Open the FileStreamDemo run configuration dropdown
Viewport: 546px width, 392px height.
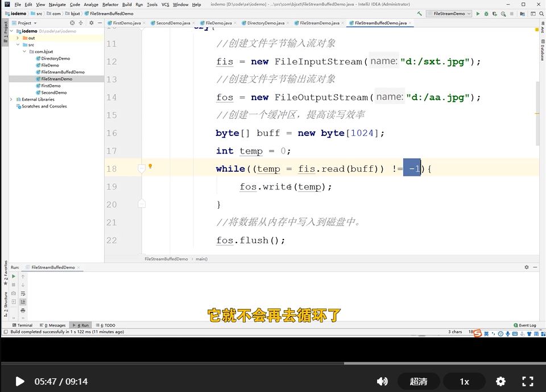point(449,14)
